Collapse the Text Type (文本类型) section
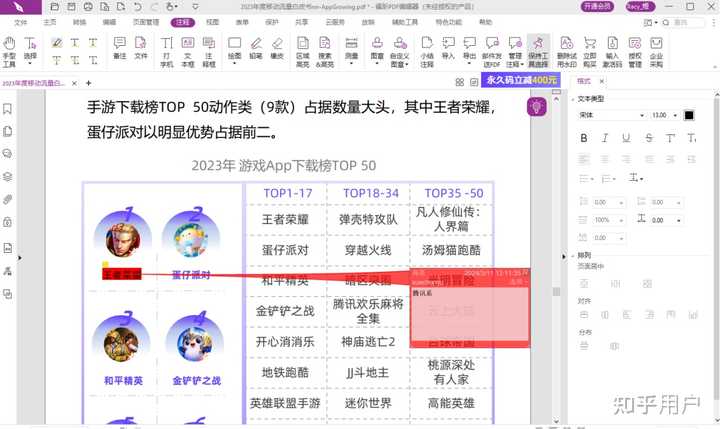This screenshot has width=720, height=429. (x=573, y=99)
